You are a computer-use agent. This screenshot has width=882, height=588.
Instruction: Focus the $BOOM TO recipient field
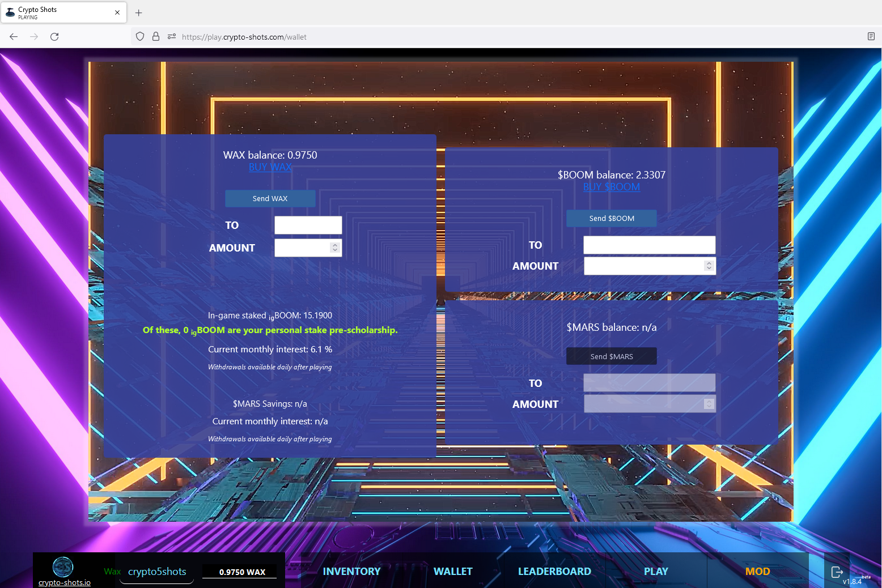click(650, 245)
